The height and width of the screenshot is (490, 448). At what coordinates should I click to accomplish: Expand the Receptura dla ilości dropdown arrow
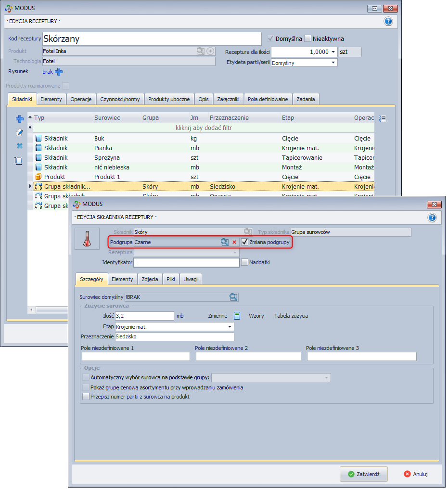coord(333,52)
